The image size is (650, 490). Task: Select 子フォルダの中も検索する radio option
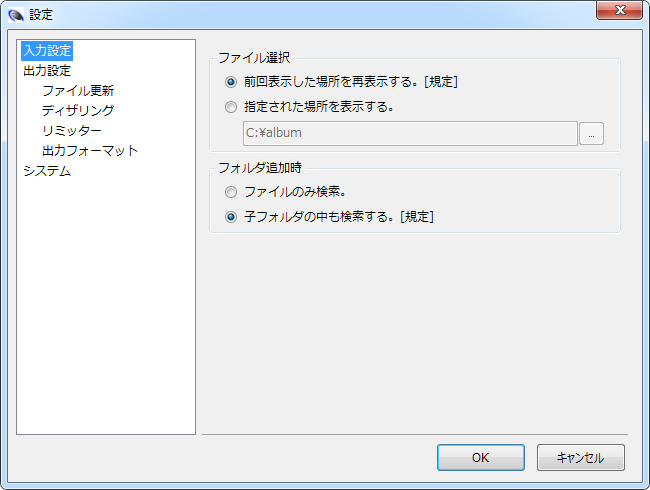[x=231, y=216]
